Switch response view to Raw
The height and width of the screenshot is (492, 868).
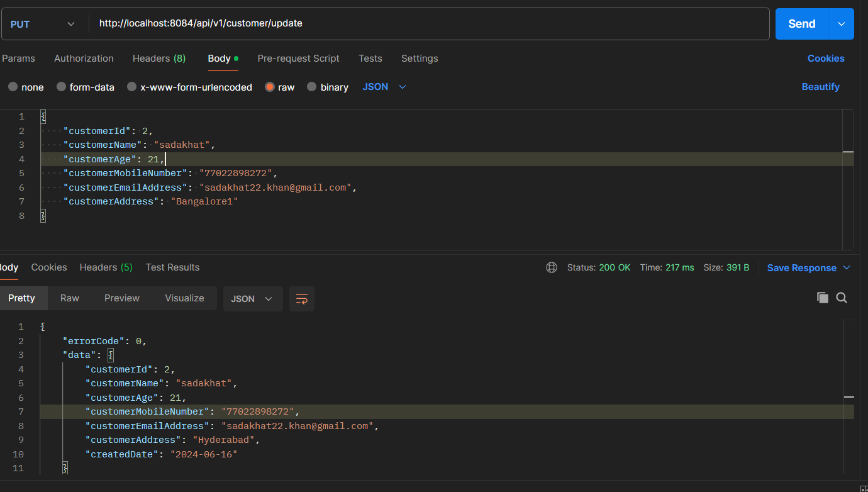(x=70, y=298)
